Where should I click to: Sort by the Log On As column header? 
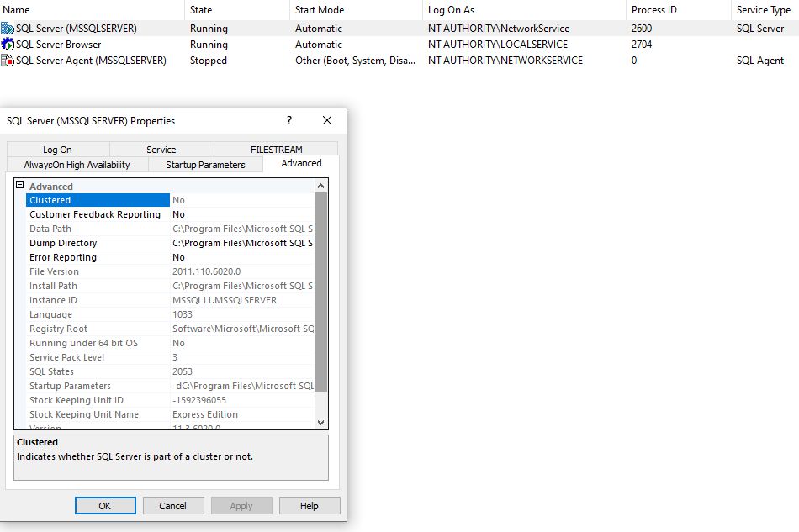(x=524, y=10)
